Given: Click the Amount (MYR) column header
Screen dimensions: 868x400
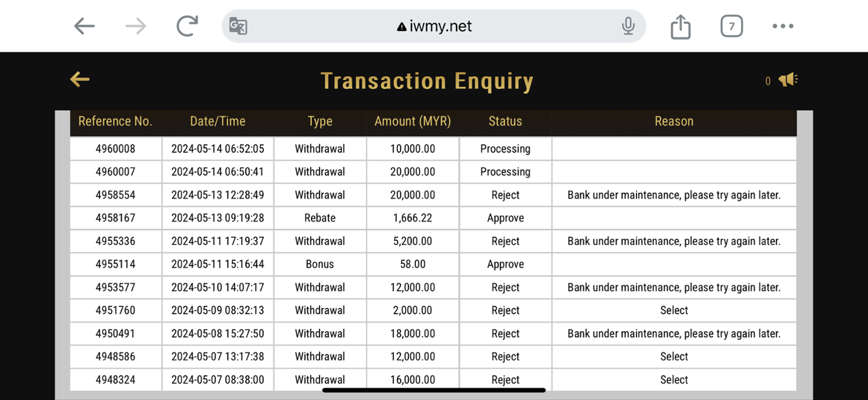Looking at the screenshot, I should click(x=413, y=121).
